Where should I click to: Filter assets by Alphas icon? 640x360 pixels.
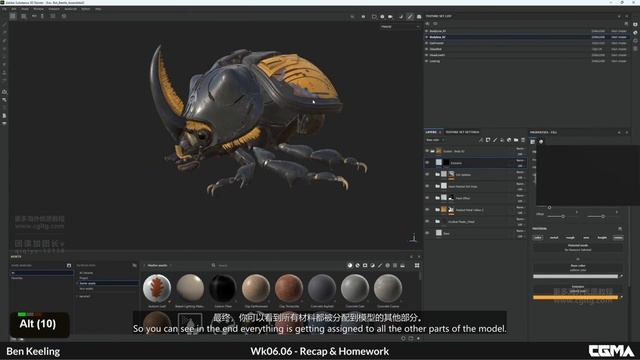(387, 265)
